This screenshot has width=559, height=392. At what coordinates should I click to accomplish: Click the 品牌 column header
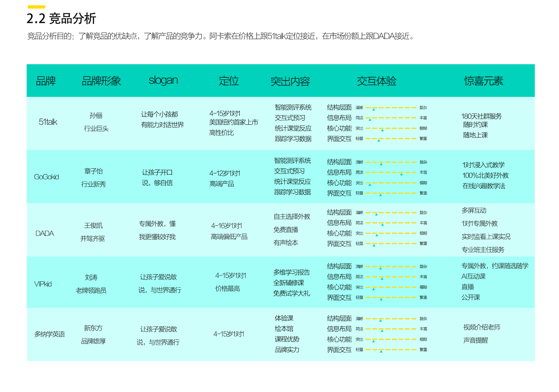point(46,81)
